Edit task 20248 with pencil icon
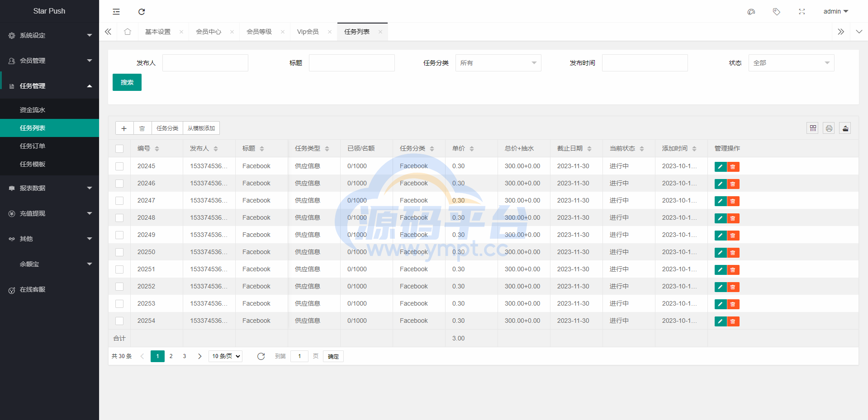 [x=721, y=218]
